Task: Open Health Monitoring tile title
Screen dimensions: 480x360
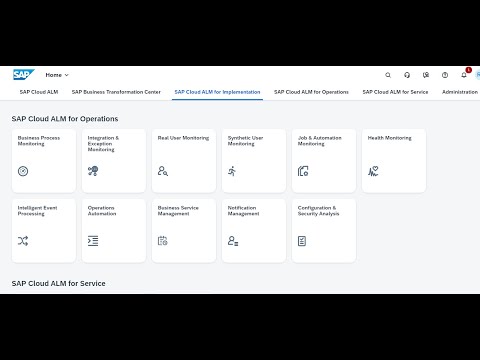Action: (389, 138)
